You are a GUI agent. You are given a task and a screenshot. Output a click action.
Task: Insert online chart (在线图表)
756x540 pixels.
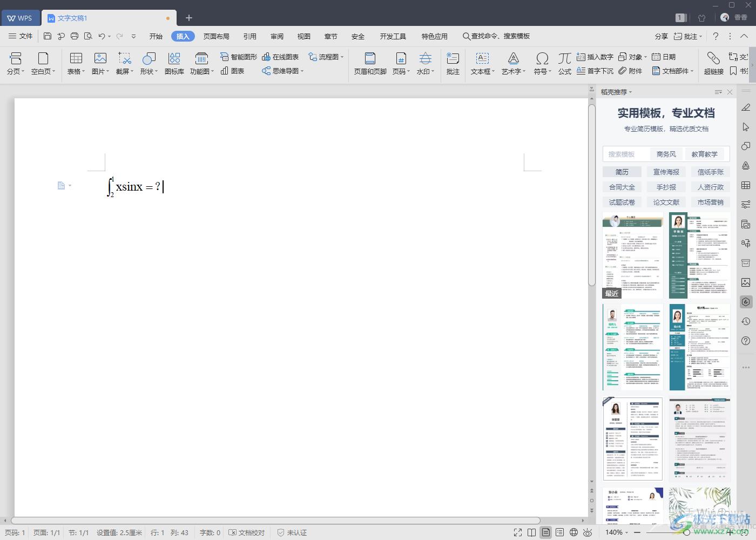click(280, 57)
